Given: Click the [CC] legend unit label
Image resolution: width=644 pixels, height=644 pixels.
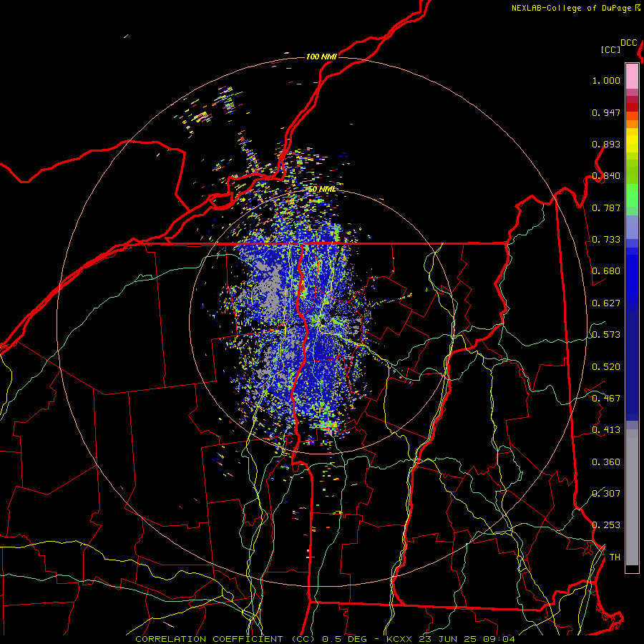Looking at the screenshot, I should tap(611, 49).
